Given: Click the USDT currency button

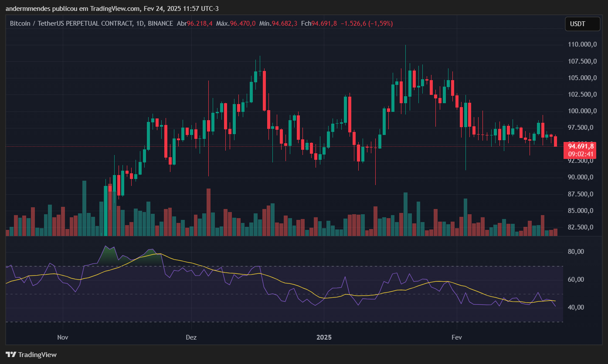Looking at the screenshot, I should (582, 24).
